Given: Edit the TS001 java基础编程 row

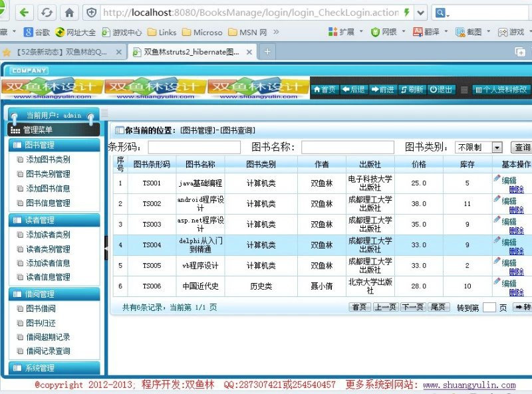Looking at the screenshot, I should pyautogui.click(x=509, y=180).
